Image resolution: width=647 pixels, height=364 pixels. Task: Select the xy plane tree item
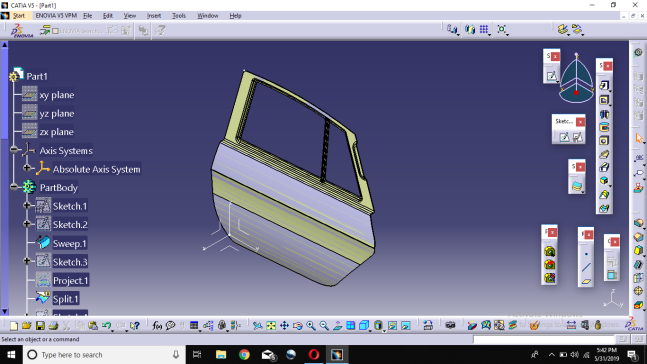pos(57,95)
